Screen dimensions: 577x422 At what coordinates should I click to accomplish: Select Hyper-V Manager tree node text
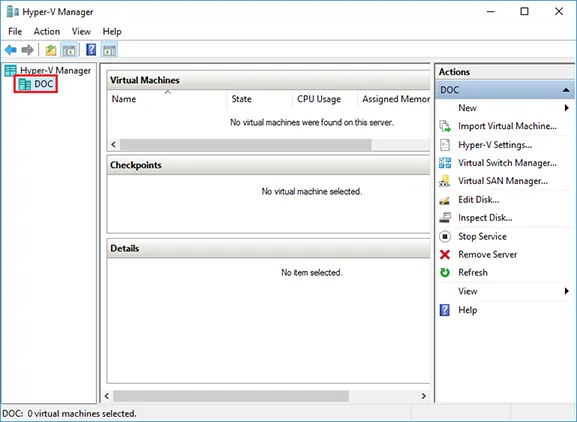(x=55, y=71)
